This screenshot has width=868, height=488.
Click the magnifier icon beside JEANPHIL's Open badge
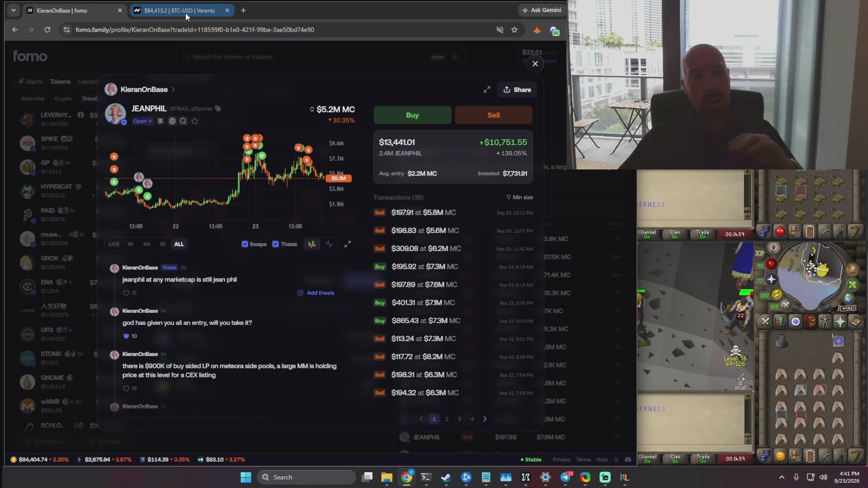point(183,121)
